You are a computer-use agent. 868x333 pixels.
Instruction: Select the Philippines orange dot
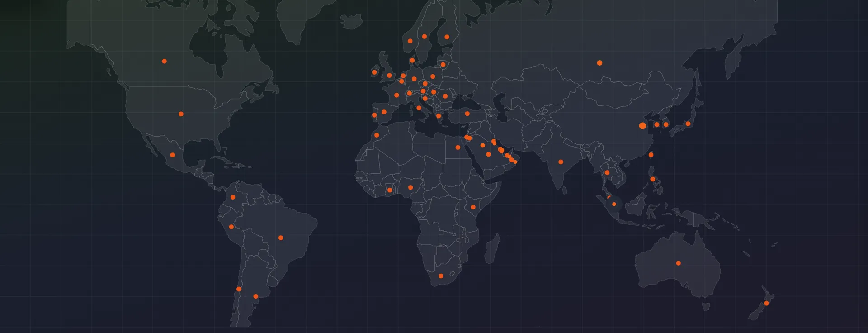click(653, 179)
